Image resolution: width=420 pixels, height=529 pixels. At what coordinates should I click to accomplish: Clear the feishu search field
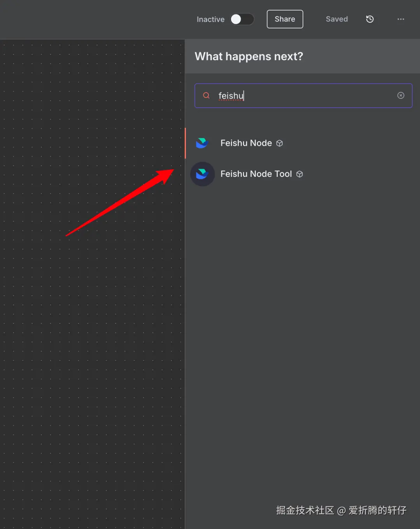click(x=401, y=96)
